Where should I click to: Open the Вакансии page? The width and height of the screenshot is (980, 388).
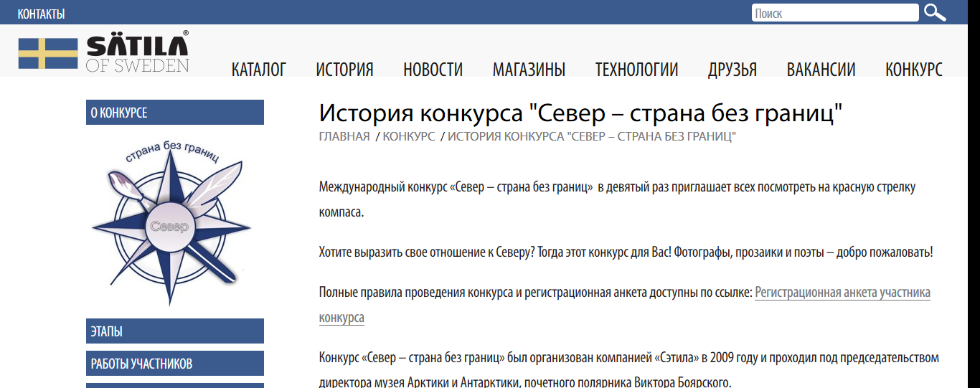tap(821, 70)
